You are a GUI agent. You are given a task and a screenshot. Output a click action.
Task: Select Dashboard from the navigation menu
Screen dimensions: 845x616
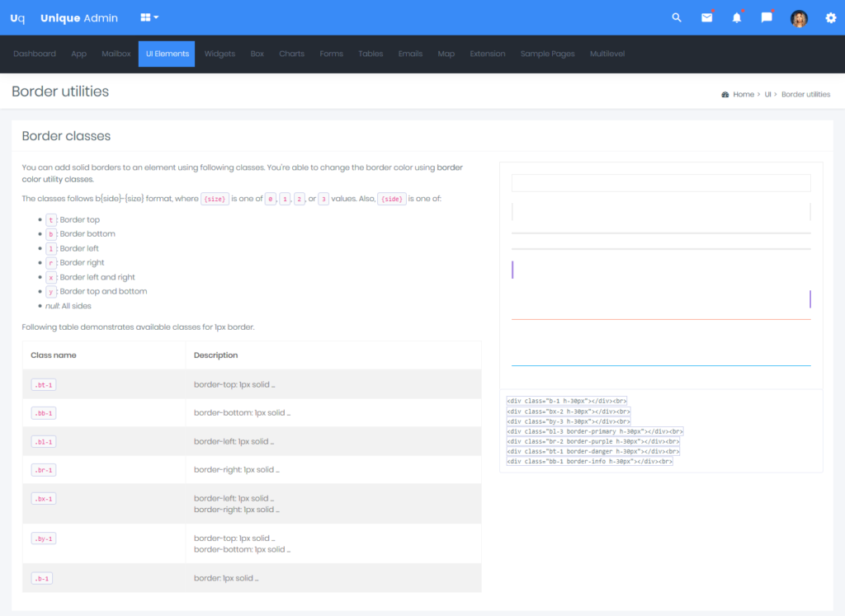35,53
